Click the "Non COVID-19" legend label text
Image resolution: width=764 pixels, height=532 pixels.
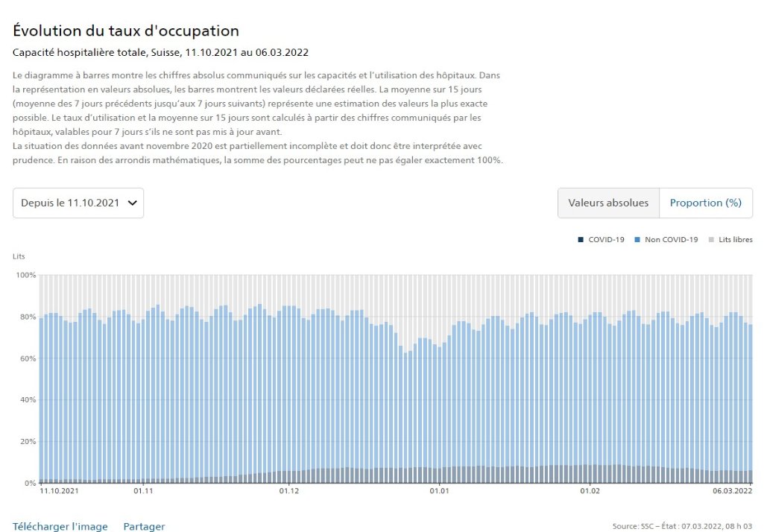pos(671,240)
